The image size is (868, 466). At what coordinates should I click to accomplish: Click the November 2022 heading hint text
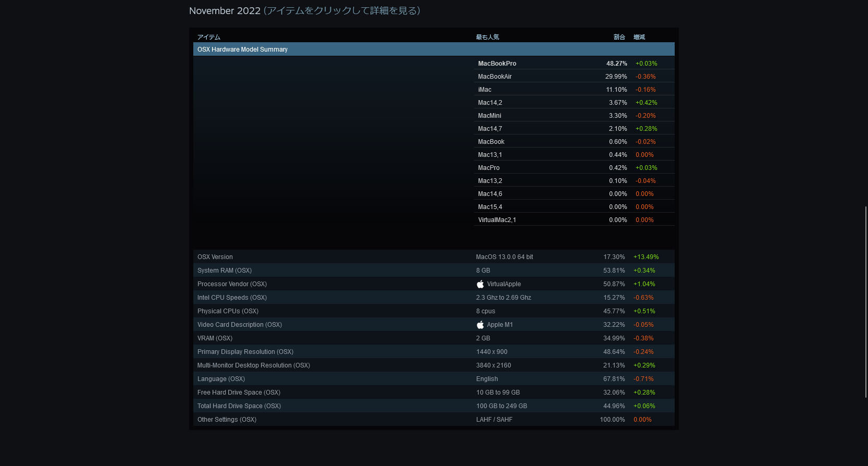tap(342, 10)
